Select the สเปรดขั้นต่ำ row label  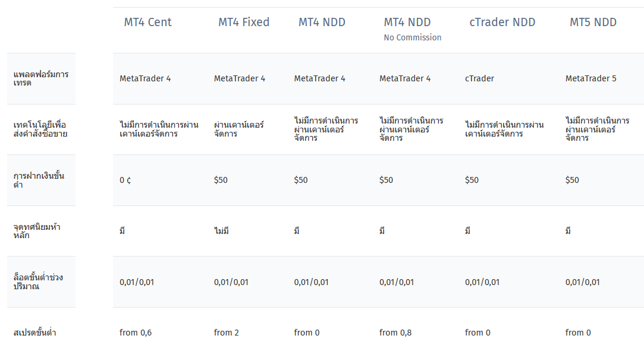pos(35,333)
